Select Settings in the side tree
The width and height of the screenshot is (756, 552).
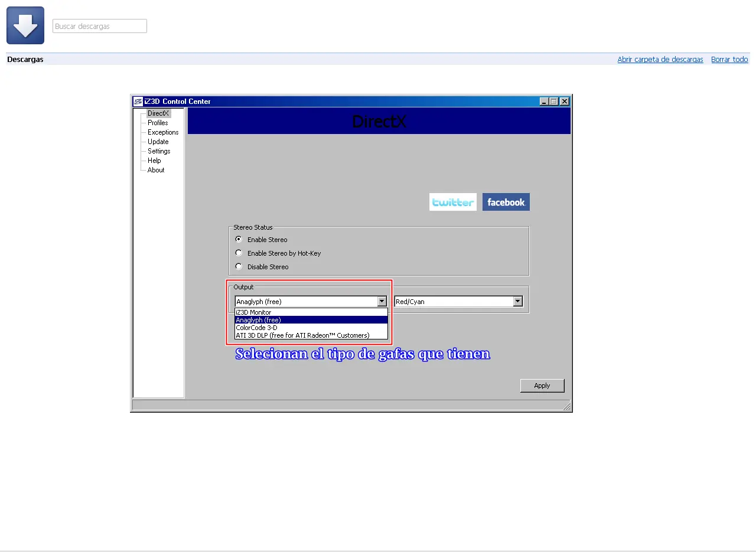pyautogui.click(x=159, y=151)
